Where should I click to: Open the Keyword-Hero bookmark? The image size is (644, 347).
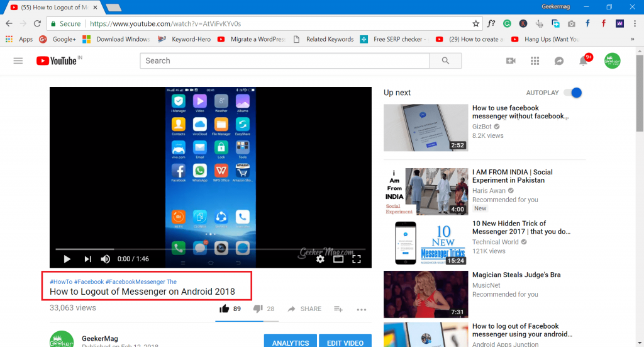[x=184, y=39]
